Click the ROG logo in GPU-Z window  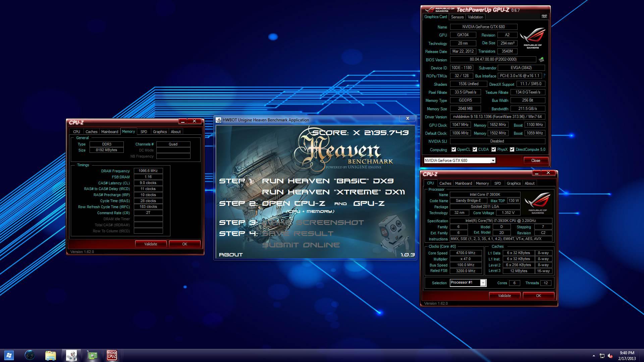click(x=532, y=39)
